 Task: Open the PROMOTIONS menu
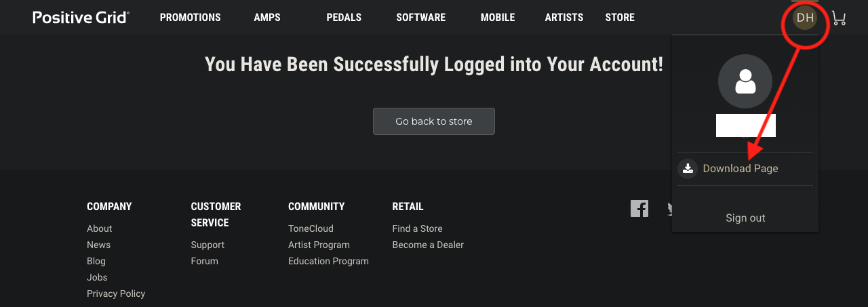[x=191, y=18]
